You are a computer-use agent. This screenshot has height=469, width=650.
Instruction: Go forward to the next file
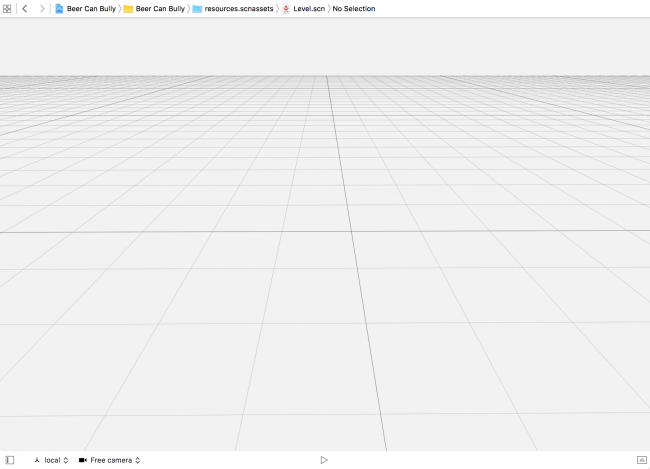[42, 9]
